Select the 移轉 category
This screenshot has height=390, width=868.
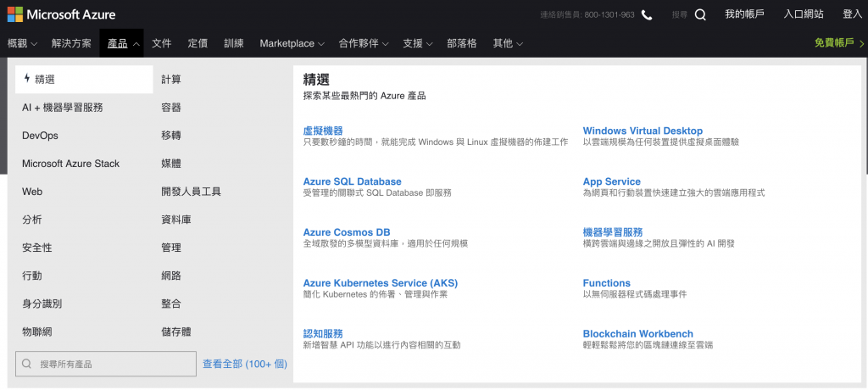pos(171,136)
